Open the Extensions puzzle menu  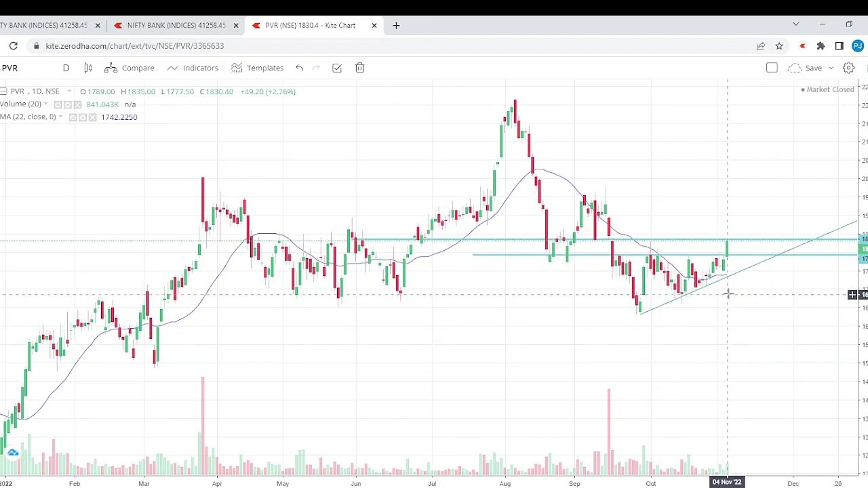coord(821,45)
